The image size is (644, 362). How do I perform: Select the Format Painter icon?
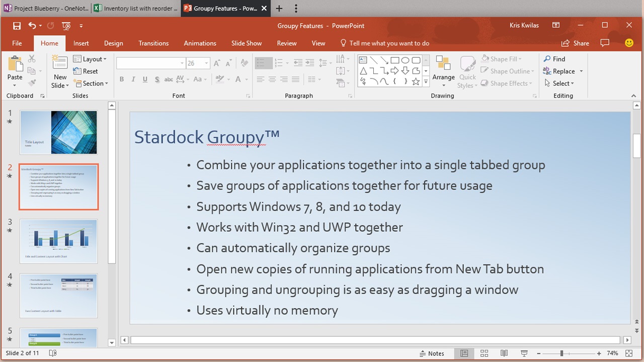(x=31, y=83)
